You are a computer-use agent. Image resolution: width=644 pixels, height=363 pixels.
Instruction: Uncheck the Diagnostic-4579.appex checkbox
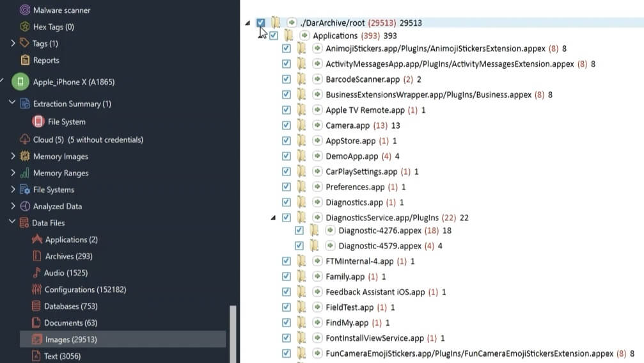coord(299,246)
